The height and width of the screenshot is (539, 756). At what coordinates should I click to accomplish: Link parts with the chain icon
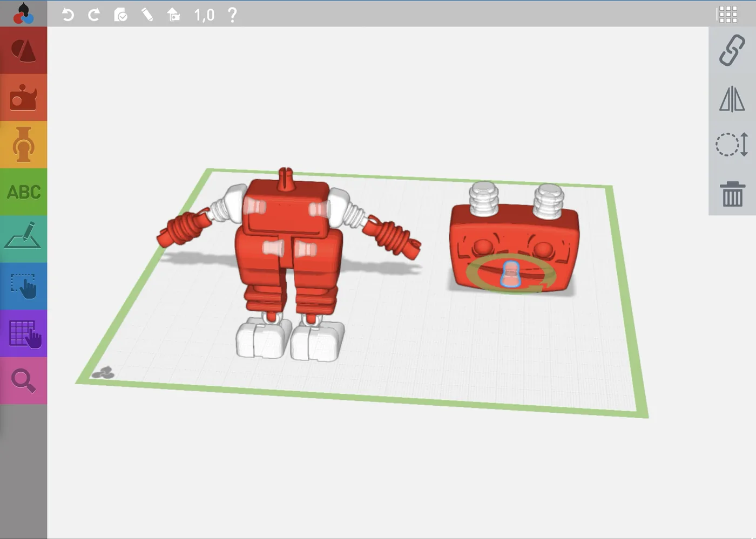732,50
